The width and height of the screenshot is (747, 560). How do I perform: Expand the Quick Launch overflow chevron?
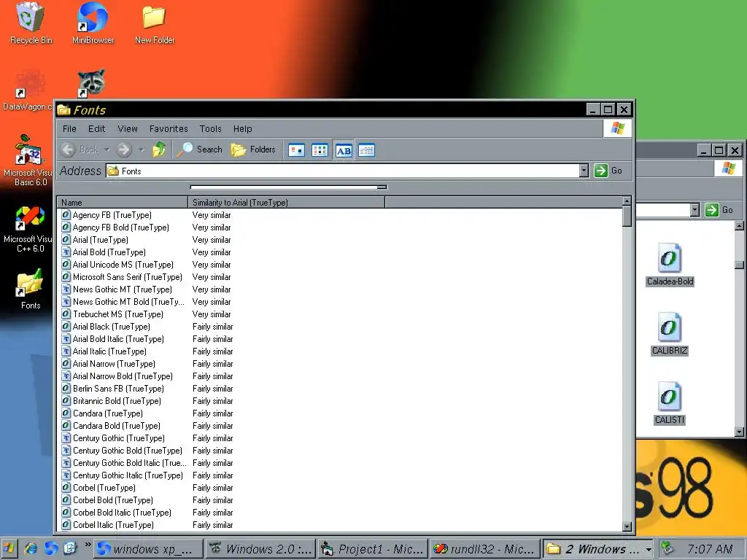[x=88, y=545]
